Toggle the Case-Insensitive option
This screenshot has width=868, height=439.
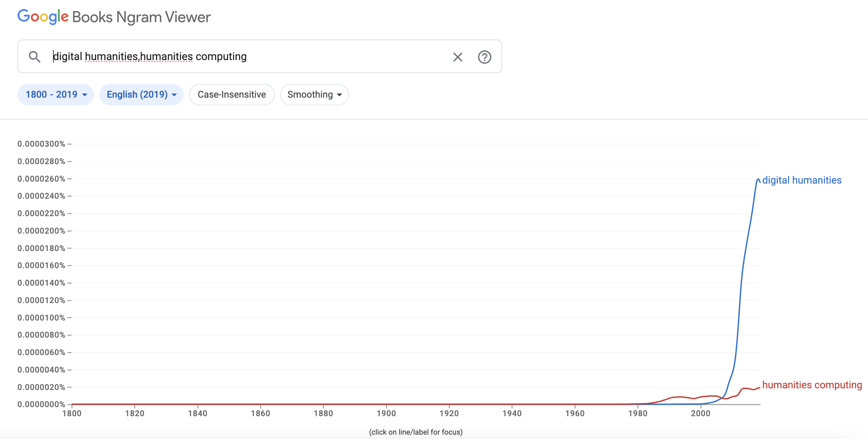pyautogui.click(x=232, y=94)
